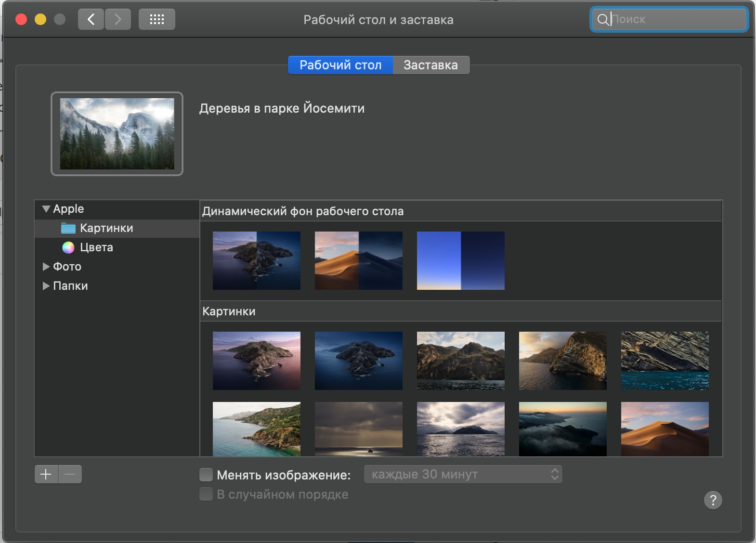Enable the Менять изображение checkbox
This screenshot has height=543, width=756.
206,475
